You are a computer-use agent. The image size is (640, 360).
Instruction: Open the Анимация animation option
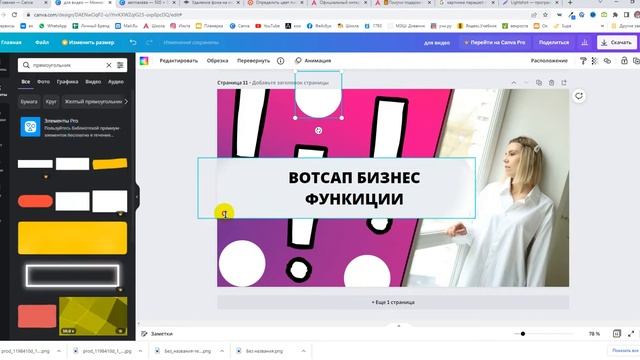click(x=313, y=61)
